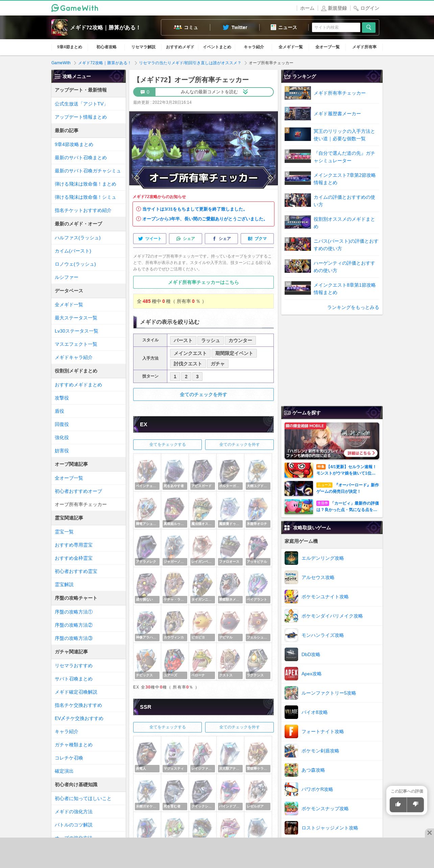Open breadcrumb メギド72攻略｜勝算がある！

click(104, 63)
